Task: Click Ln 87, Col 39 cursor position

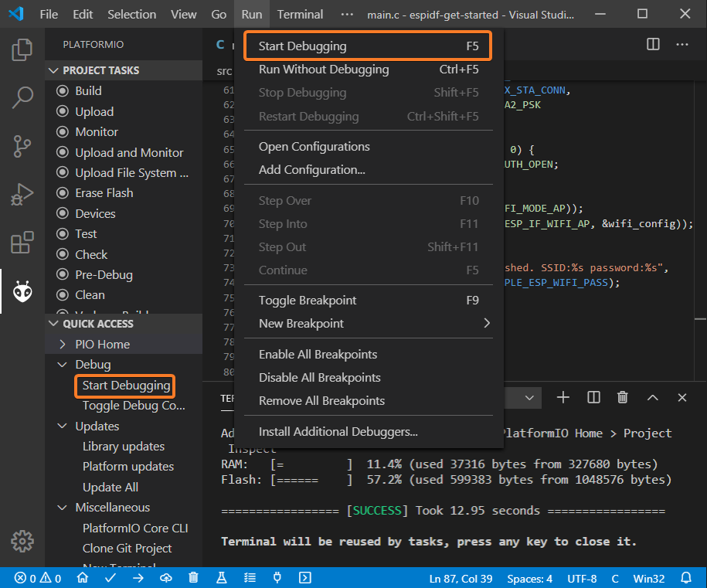Action: pyautogui.click(x=461, y=579)
